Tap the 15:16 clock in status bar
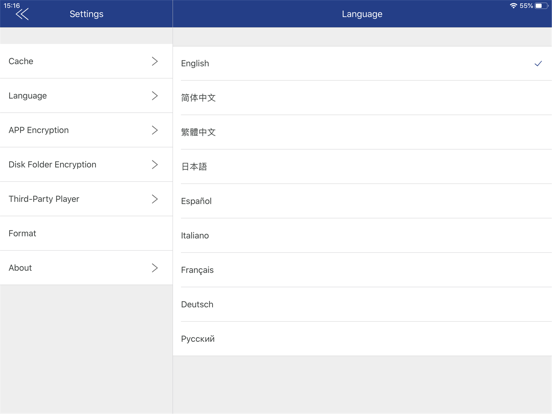This screenshot has height=414, width=552. [x=12, y=6]
